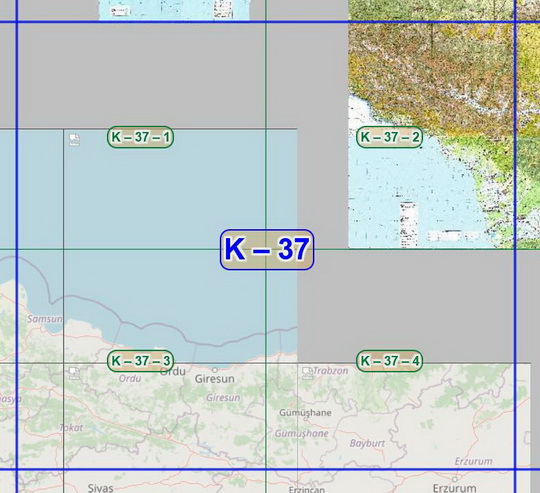This screenshot has width=540, height=493.
Task: Click the gray Erzurum city name
Action: click(455, 488)
